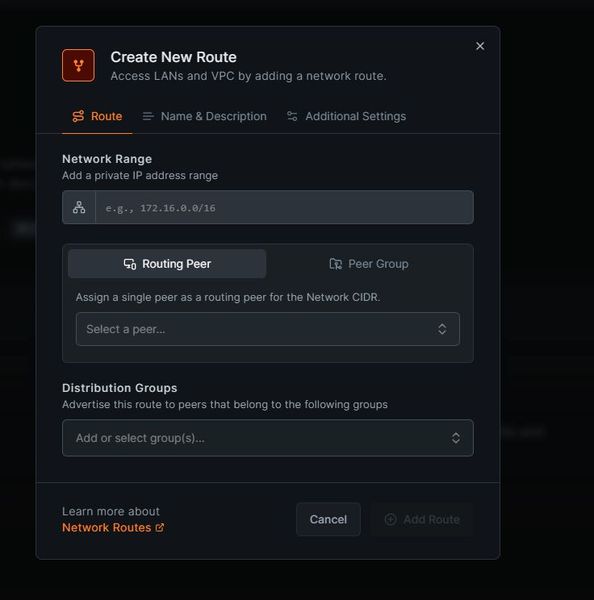The width and height of the screenshot is (594, 600).
Task: Click the external link icon after Network Routes
Action: [160, 528]
